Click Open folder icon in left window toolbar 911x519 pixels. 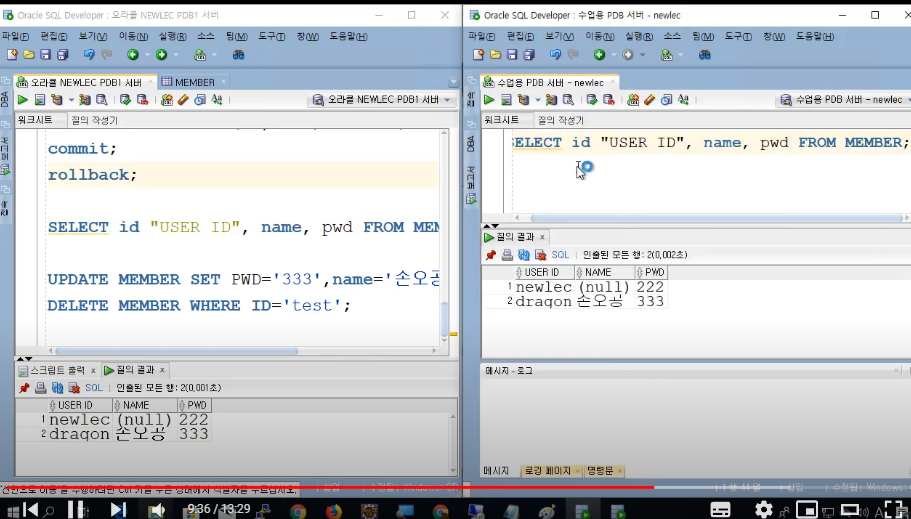(28, 55)
